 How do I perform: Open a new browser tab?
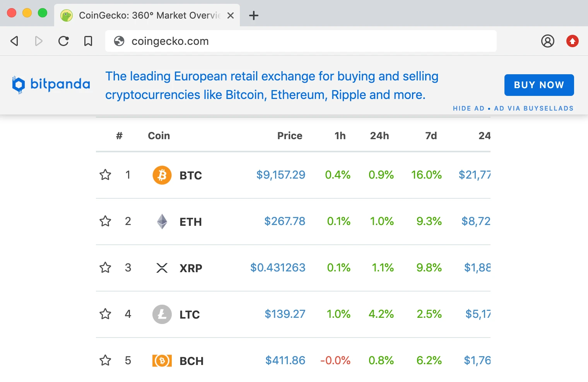pyautogui.click(x=254, y=15)
